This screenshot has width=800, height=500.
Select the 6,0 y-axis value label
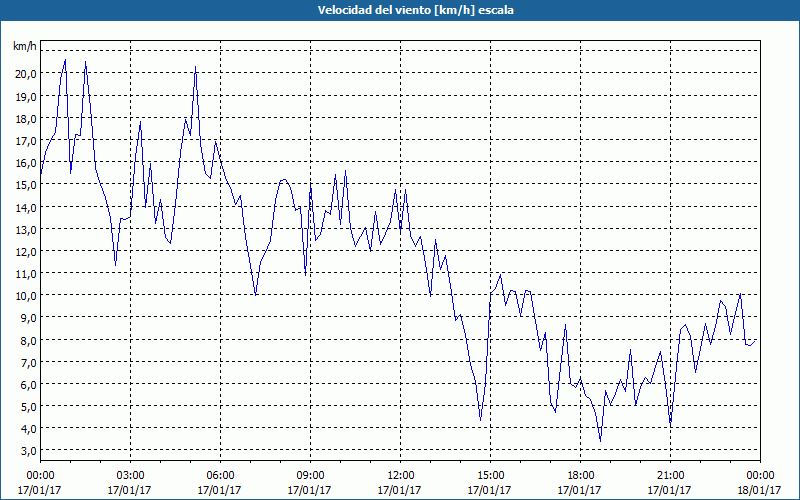click(x=29, y=384)
